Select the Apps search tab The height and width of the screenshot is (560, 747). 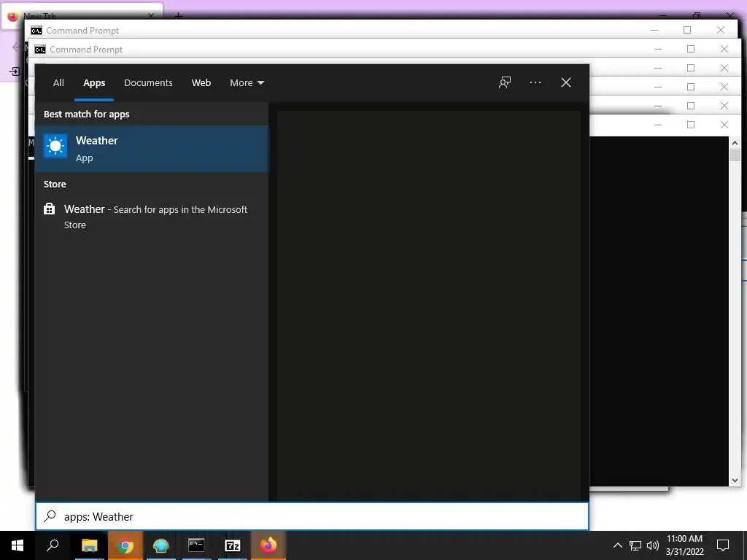(94, 83)
